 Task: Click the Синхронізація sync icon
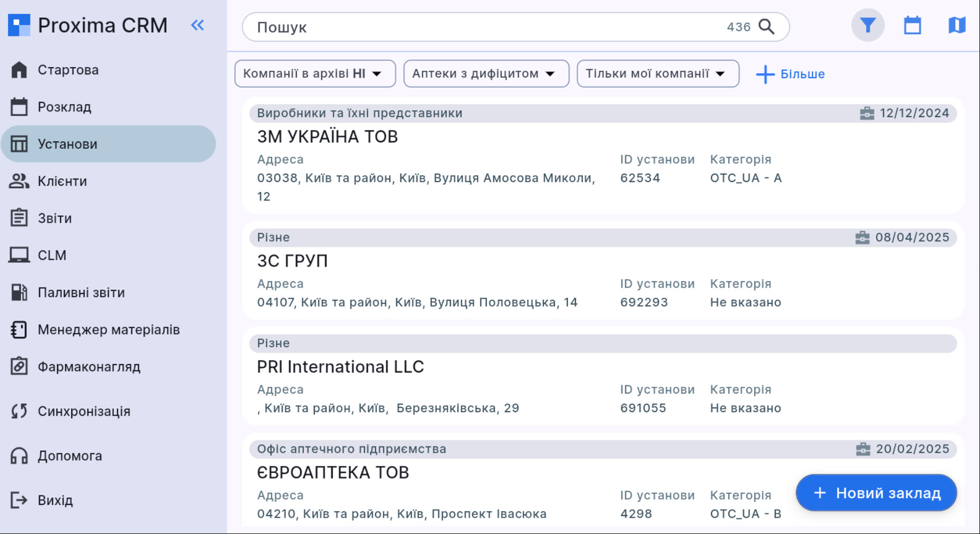pos(20,411)
